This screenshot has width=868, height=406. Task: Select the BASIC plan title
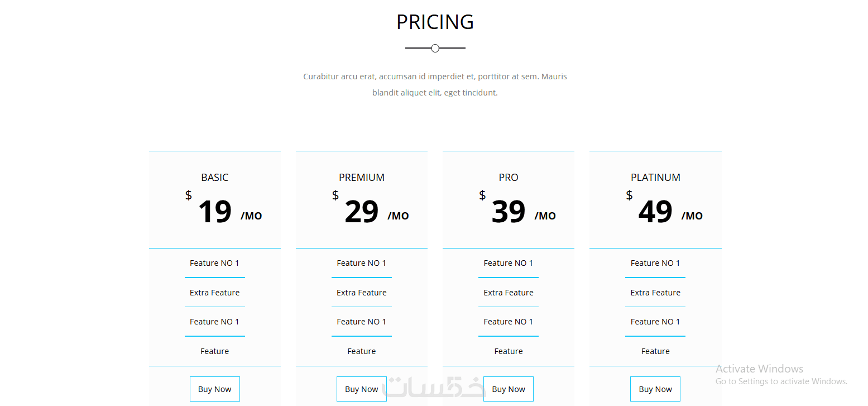(215, 178)
